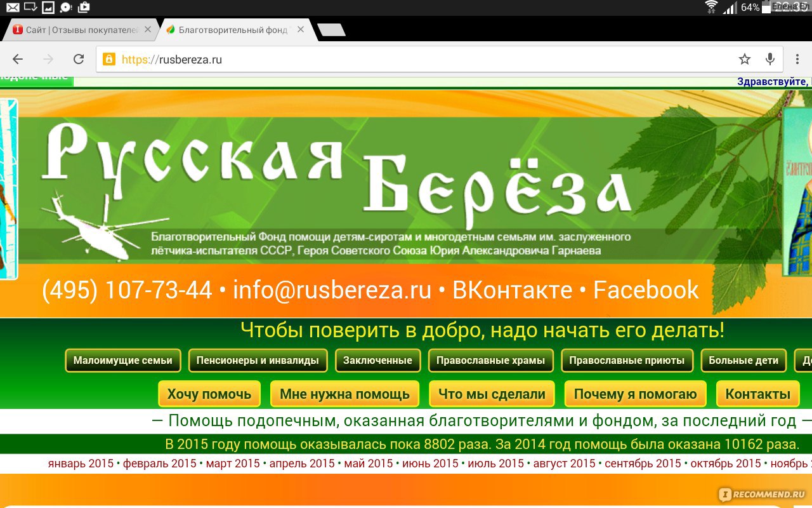812x508 pixels.
Task: Open the 'Больные дети' category
Action: (743, 361)
